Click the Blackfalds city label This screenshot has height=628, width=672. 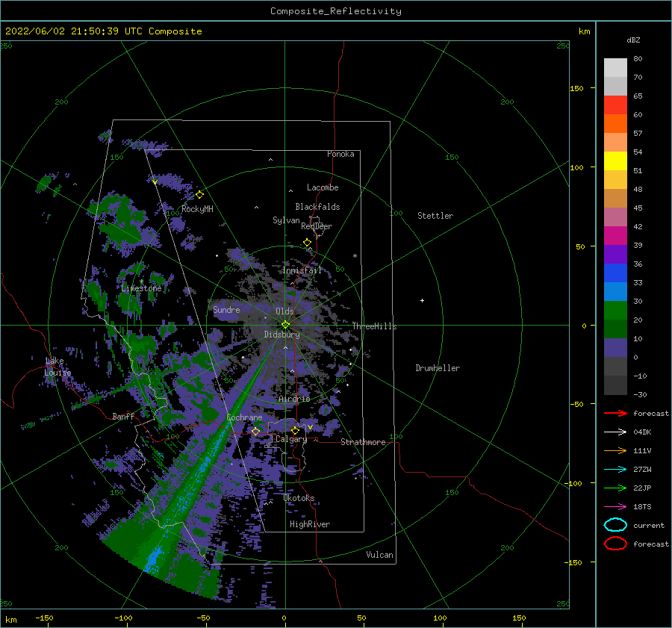[317, 207]
